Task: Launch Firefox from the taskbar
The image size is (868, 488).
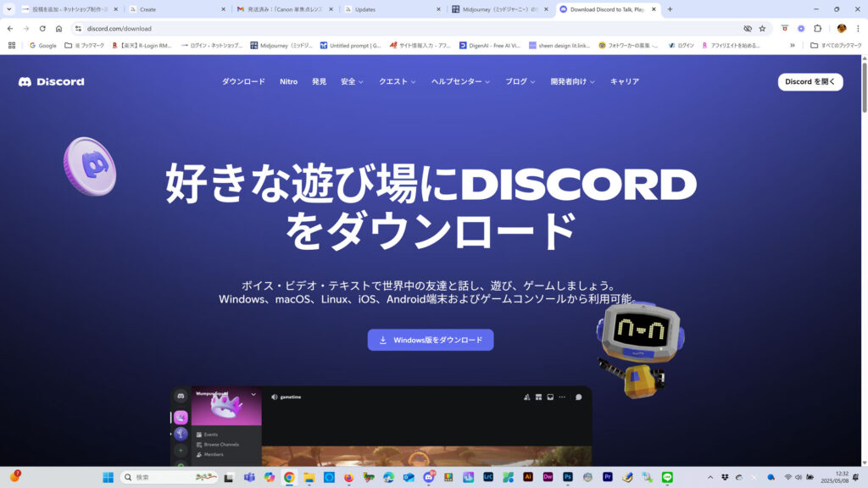Action: click(348, 477)
